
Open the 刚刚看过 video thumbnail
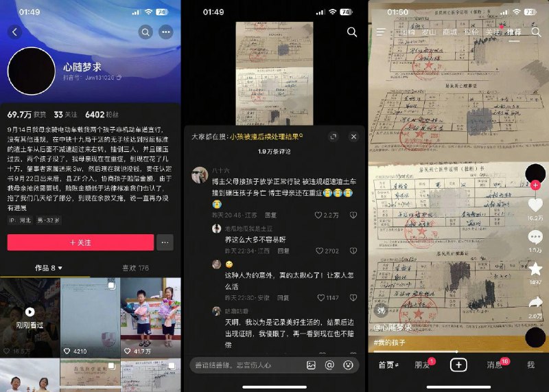[x=30, y=317]
